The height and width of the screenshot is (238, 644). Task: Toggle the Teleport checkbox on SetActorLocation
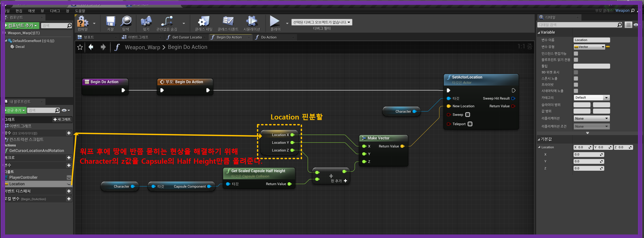[470, 124]
